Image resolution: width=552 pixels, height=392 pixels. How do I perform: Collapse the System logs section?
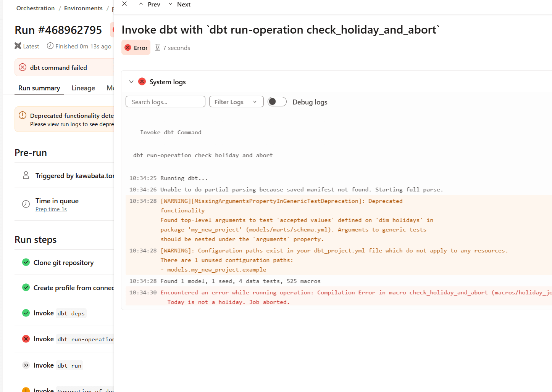pyautogui.click(x=131, y=82)
